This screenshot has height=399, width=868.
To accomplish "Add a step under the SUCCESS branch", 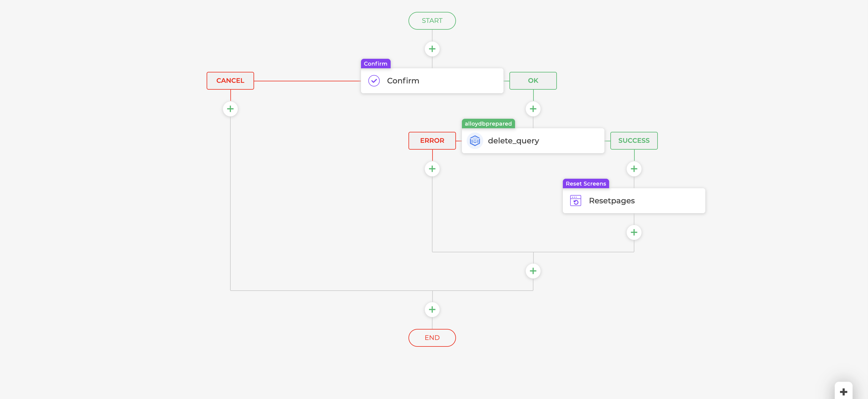I will [633, 169].
